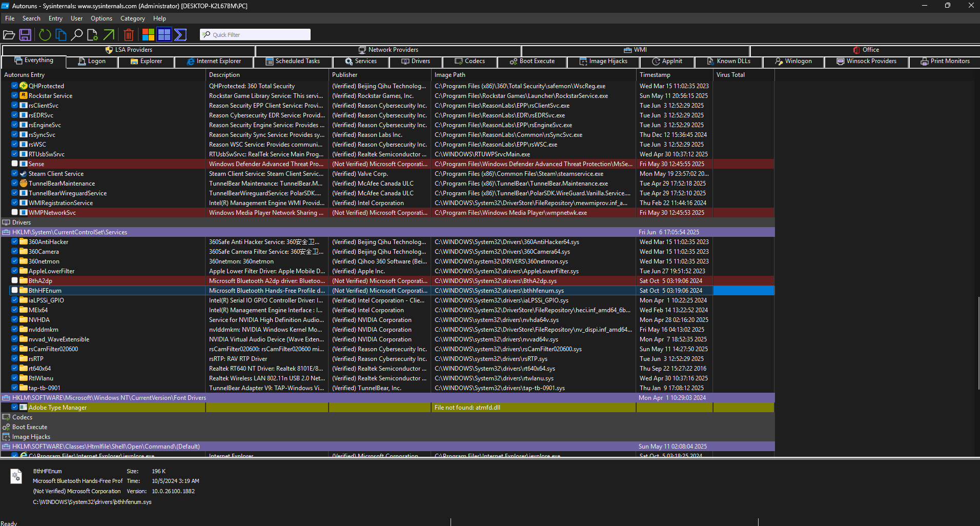This screenshot has height=526, width=980.
Task: Switch to the Winsock Providers tab
Action: [867, 62]
